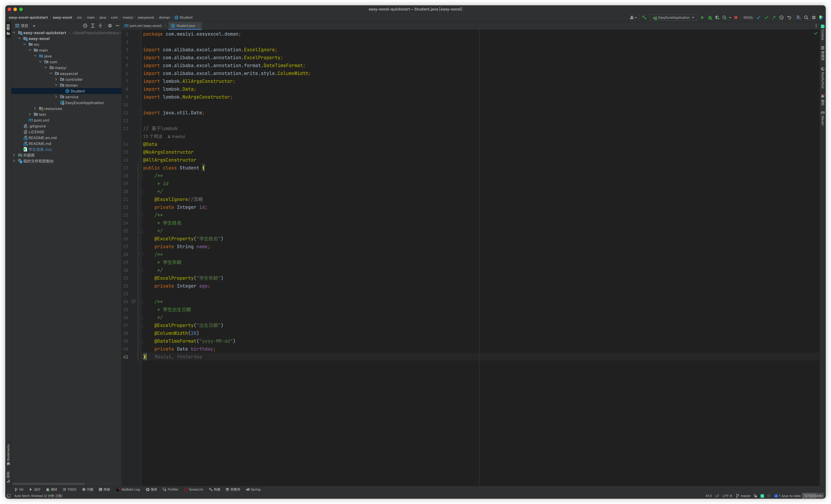Show Git history clock icon
Viewport: 831px width, 504px height.
(781, 17)
